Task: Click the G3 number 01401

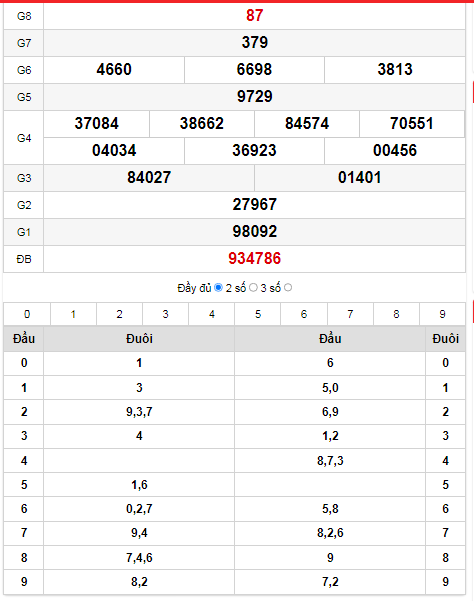Action: click(x=359, y=178)
